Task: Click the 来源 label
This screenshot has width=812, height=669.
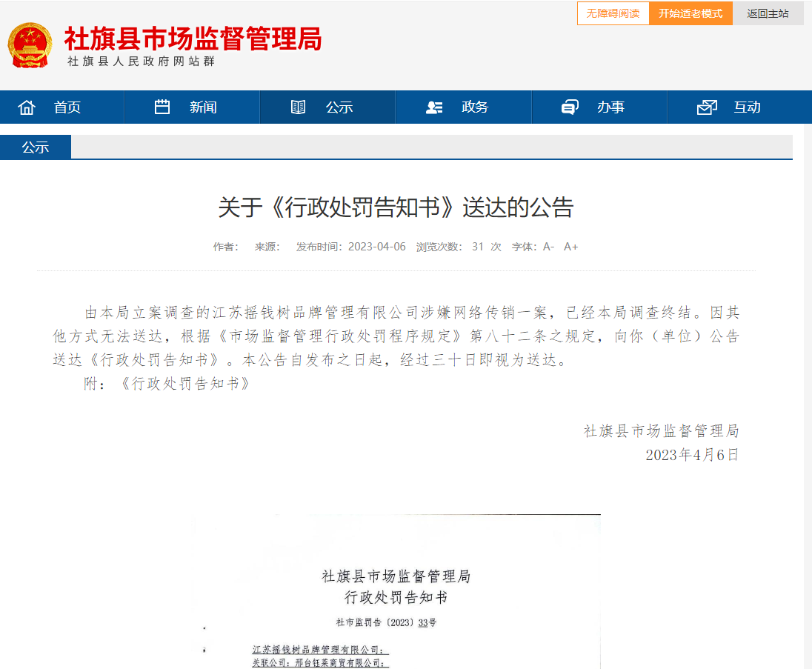Action: 267,247
